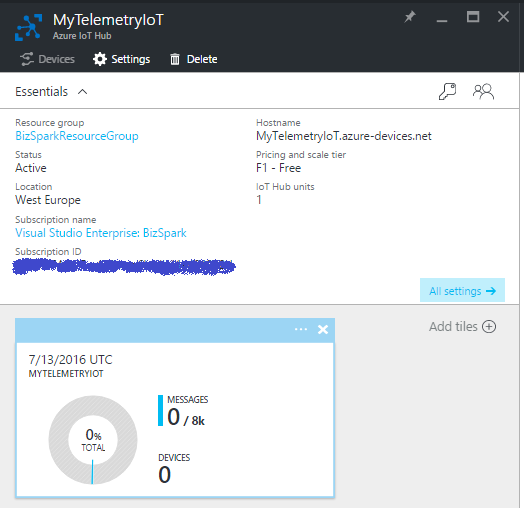Click the MYTELEMETRYIOT tile subtitle
This screenshot has width=524, height=508.
coord(66,374)
